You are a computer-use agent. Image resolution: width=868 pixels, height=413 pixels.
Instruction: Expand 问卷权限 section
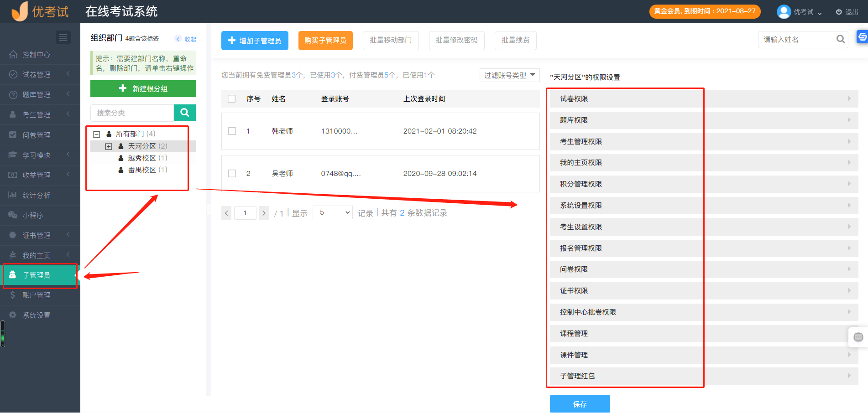click(704, 269)
